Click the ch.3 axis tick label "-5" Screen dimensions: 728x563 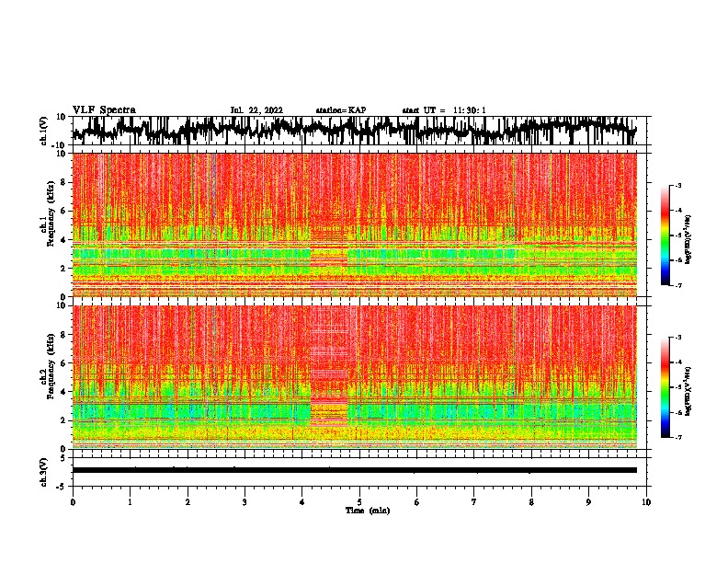[62, 487]
